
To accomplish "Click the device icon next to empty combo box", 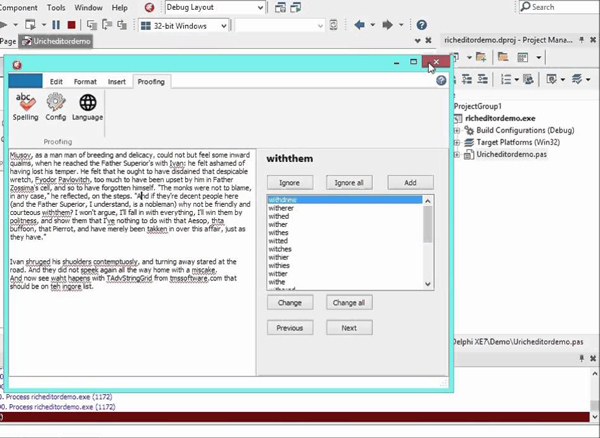I will 334,25.
